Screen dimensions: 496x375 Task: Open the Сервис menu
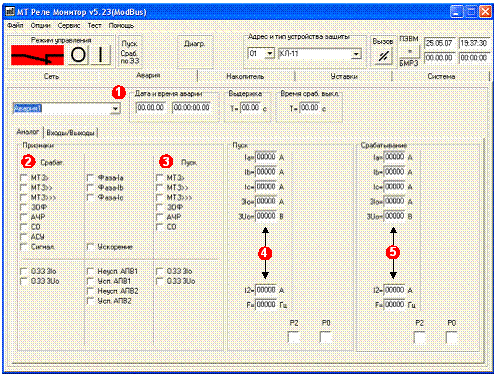coord(69,26)
